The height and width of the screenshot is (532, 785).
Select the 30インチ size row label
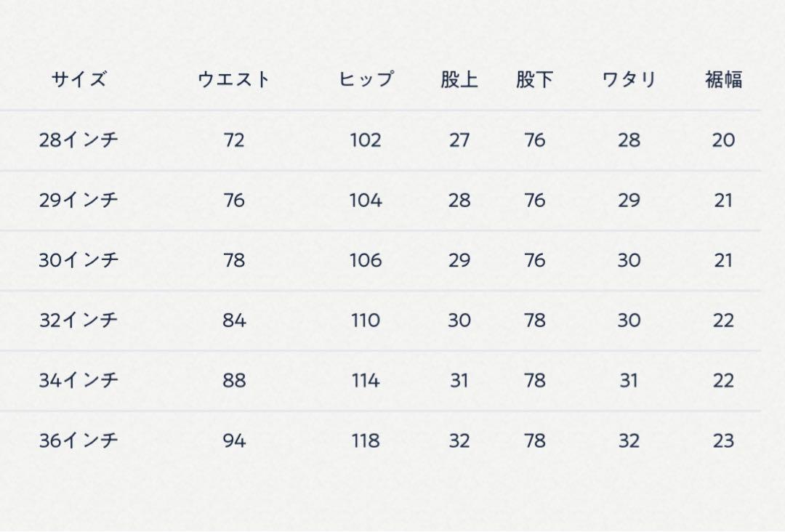click(x=78, y=260)
